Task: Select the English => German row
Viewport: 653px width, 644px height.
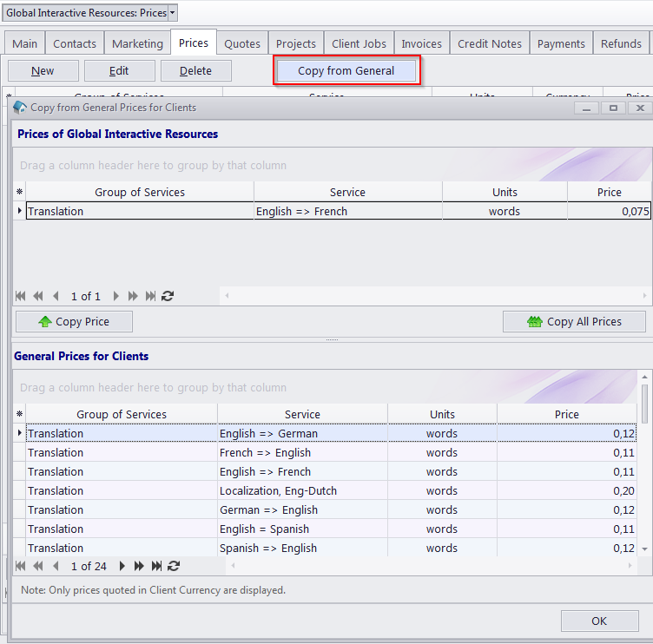Action: [331, 433]
